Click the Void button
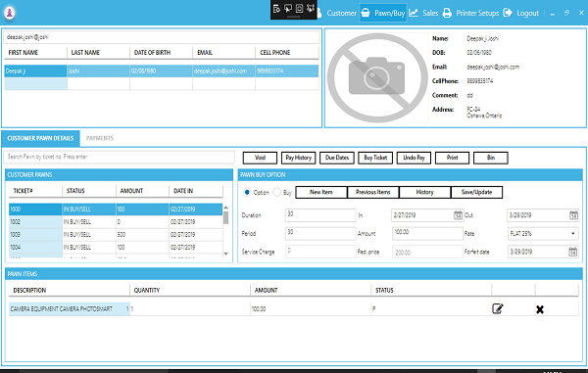Image resolution: width=588 pixels, height=373 pixels. (x=260, y=158)
